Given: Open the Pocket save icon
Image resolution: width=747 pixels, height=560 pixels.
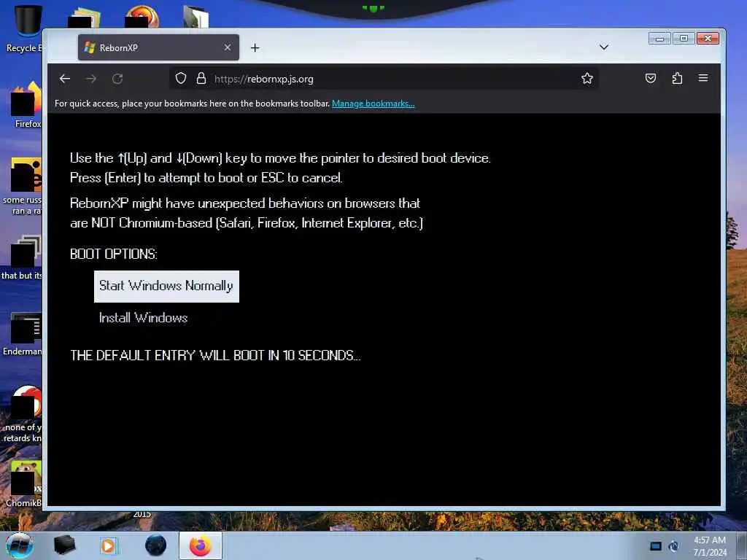Looking at the screenshot, I should [x=650, y=78].
